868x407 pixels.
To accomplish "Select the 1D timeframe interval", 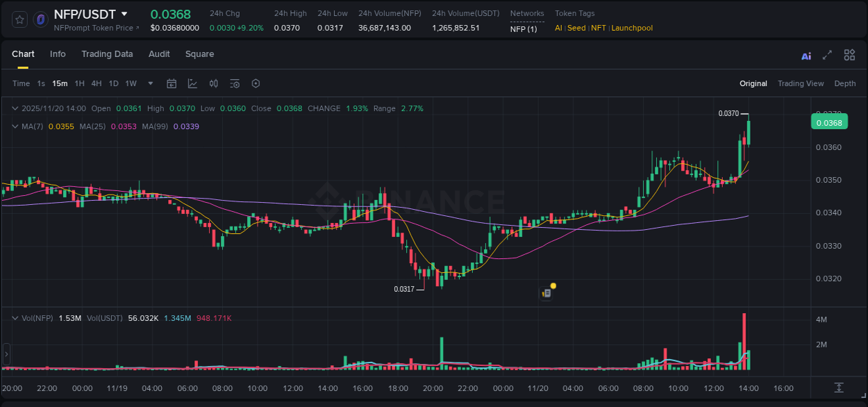I will coord(113,83).
